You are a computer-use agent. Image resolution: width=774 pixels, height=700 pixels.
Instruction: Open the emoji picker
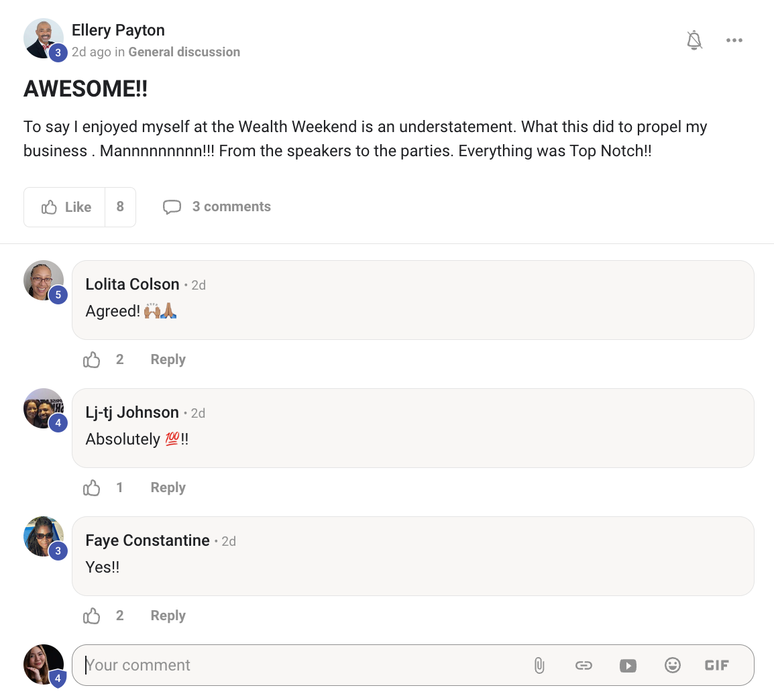pyautogui.click(x=672, y=665)
